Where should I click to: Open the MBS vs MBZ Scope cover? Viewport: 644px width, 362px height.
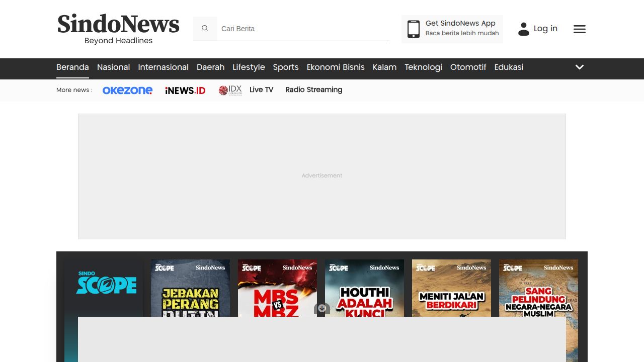click(x=277, y=288)
